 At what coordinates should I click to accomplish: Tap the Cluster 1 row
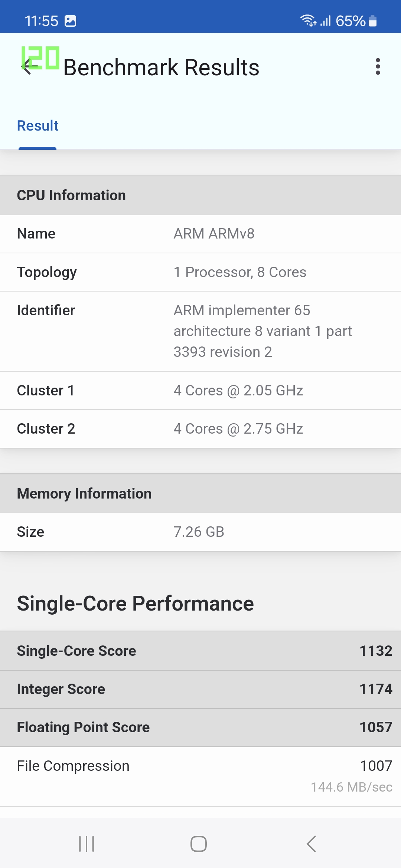[x=200, y=391]
